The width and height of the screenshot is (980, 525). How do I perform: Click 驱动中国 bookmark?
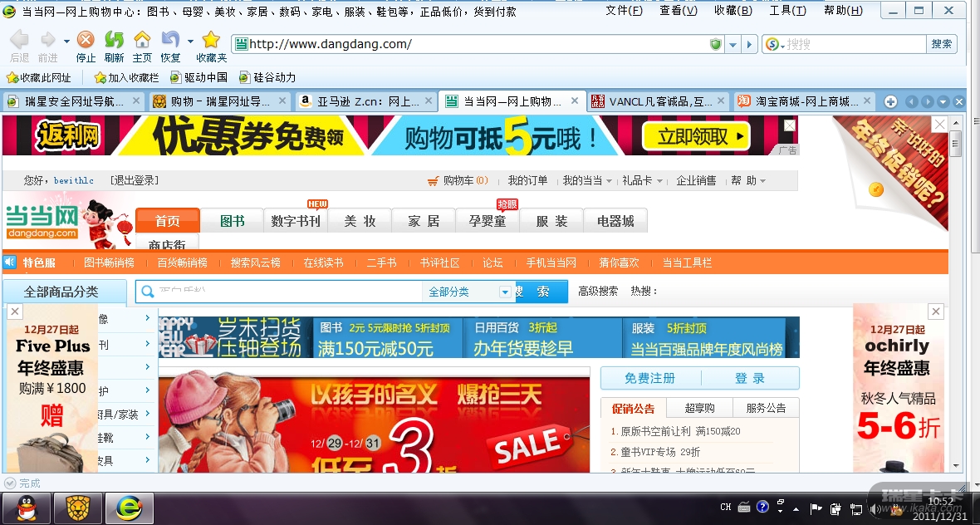[198, 77]
